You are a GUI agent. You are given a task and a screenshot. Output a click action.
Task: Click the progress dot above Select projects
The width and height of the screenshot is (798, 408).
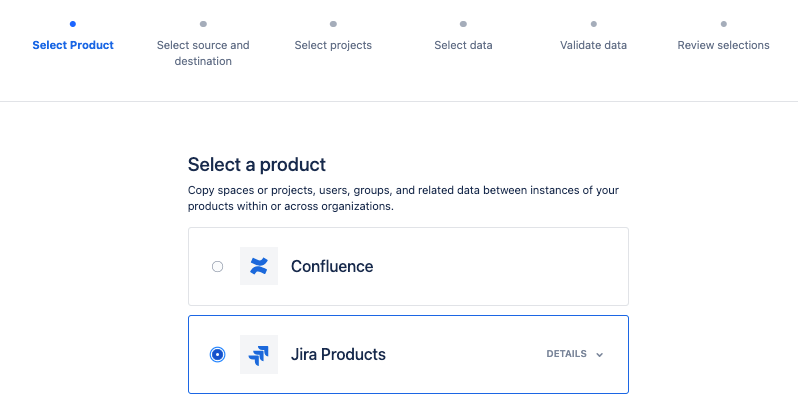333,23
